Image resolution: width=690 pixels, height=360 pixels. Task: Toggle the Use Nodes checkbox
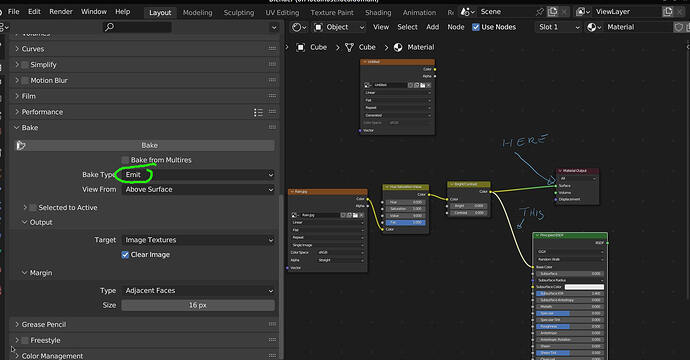(476, 27)
